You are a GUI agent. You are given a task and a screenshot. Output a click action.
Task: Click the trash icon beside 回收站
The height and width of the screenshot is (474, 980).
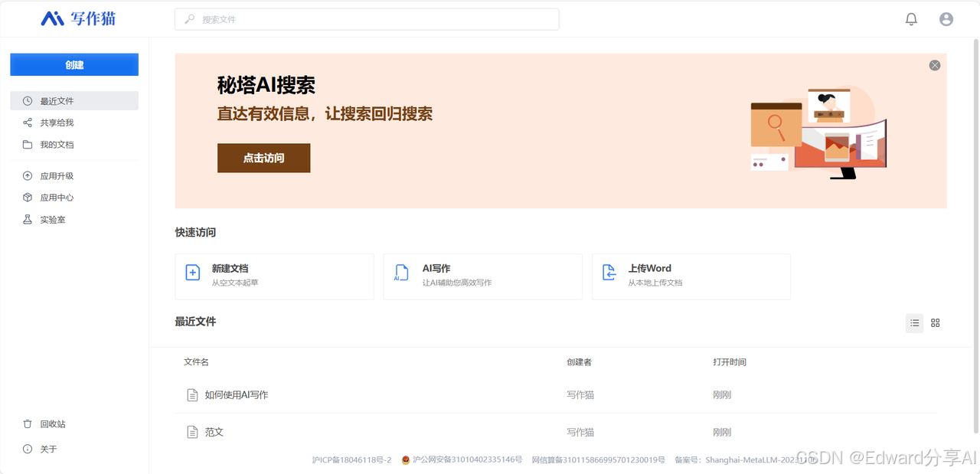(28, 424)
